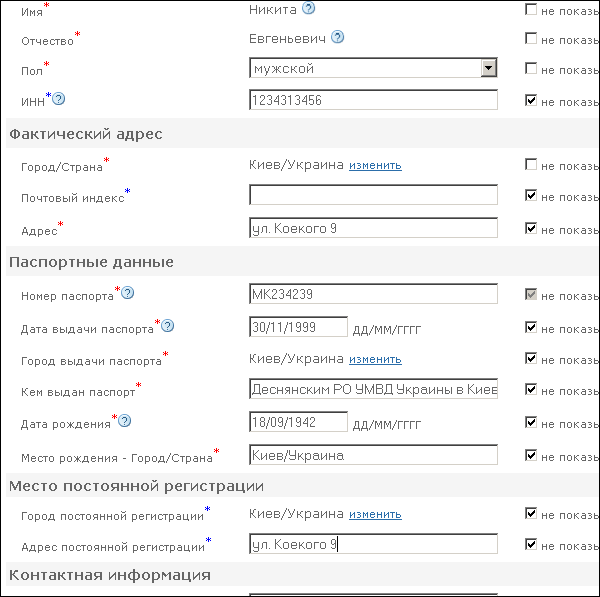Open the Пол dropdown showing мужской
The image size is (600, 597).
[373, 68]
